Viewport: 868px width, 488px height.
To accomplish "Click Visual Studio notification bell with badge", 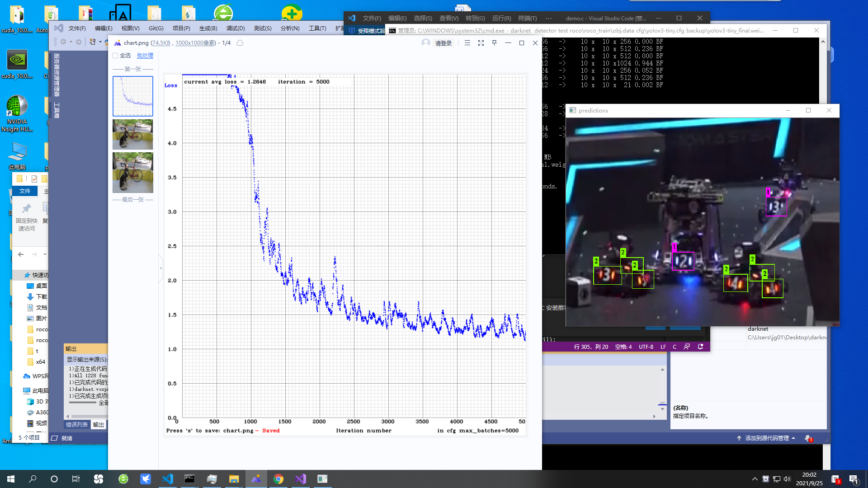I will point(808,438).
